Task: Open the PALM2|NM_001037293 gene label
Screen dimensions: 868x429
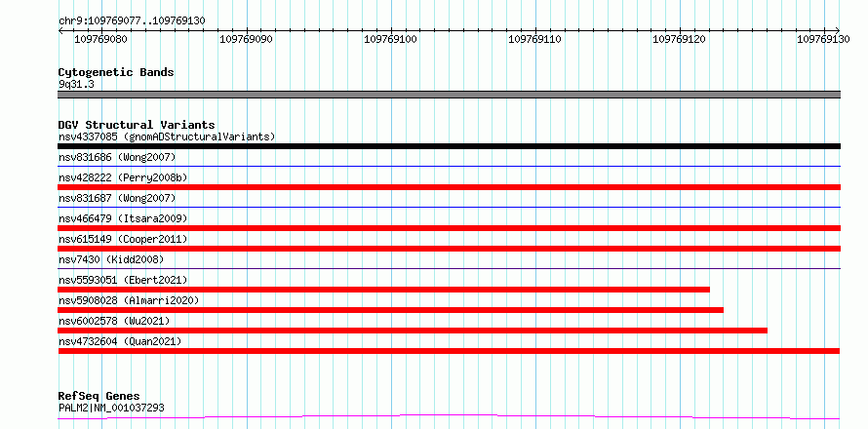Action: [x=111, y=409]
